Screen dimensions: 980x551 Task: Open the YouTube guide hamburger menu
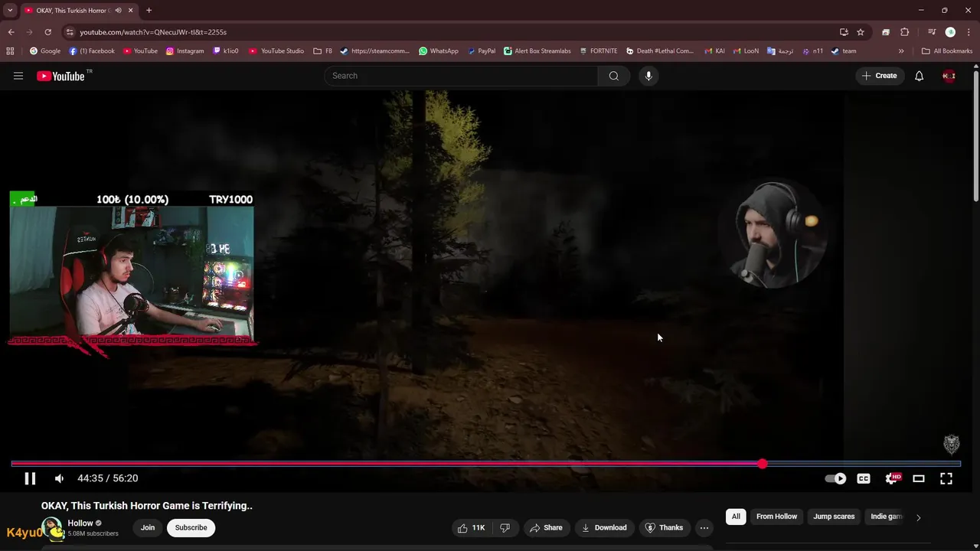(18, 76)
